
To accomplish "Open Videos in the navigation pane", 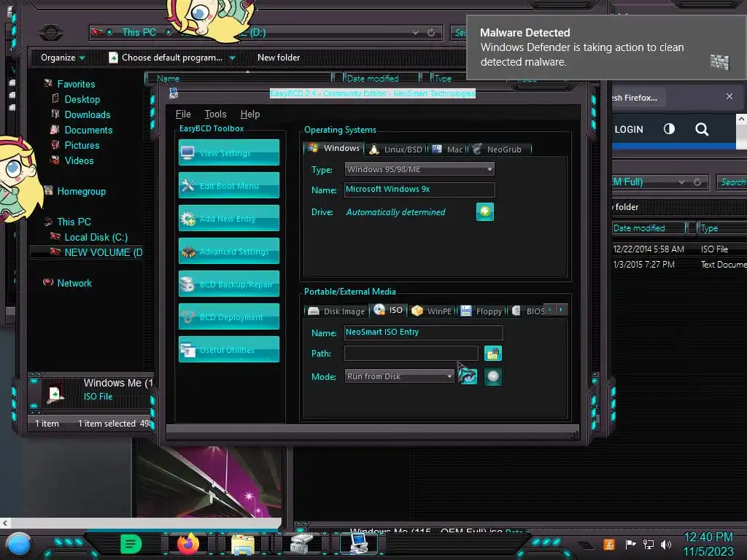I will pyautogui.click(x=79, y=160).
